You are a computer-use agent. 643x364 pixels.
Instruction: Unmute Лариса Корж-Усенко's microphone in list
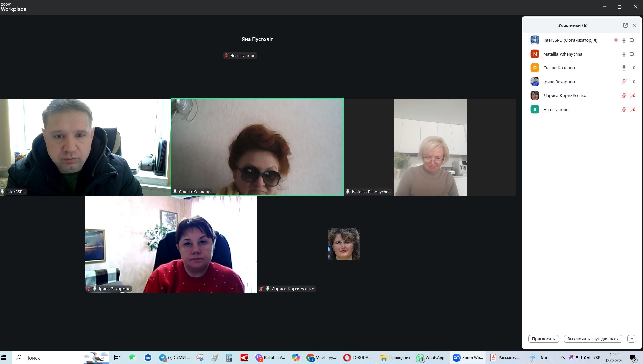pos(624,95)
